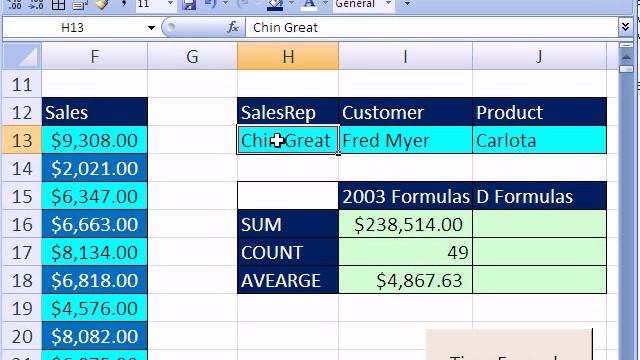Select column G header
The width and height of the screenshot is (640, 360).
coord(192,56)
